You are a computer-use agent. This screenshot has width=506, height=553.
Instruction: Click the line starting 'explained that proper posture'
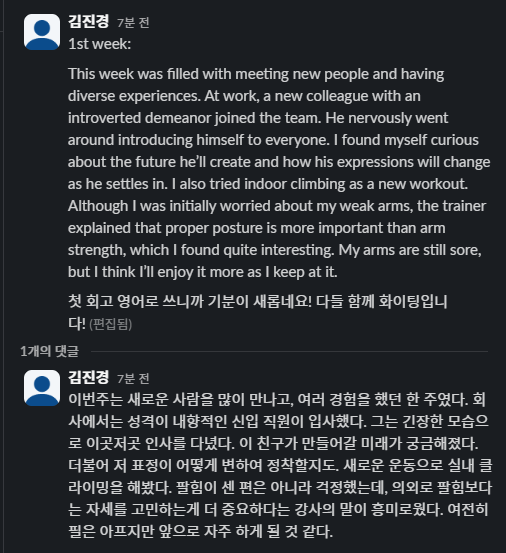(257, 228)
